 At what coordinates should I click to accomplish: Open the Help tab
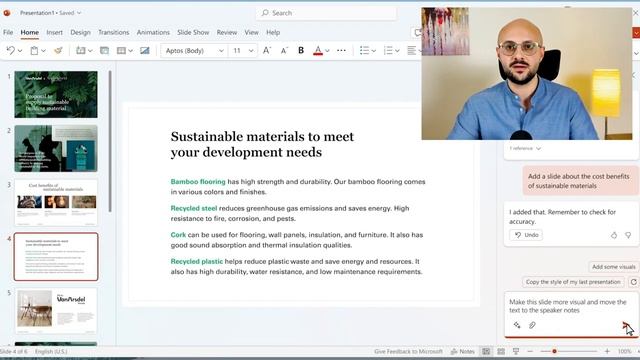coord(273,32)
